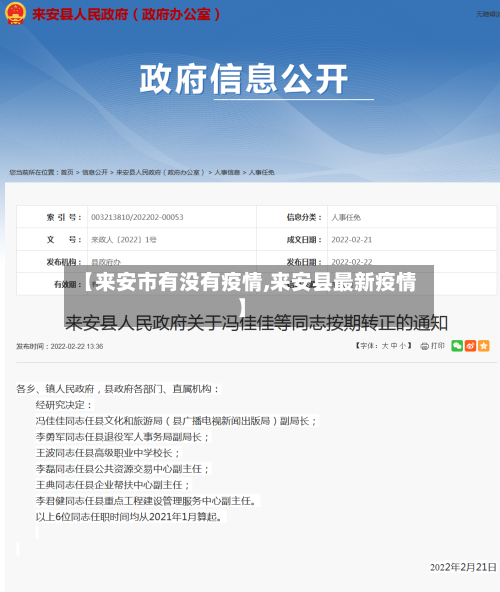Click the 政府信息公开 banner heading
This screenshot has height=592, width=500.
tap(244, 79)
